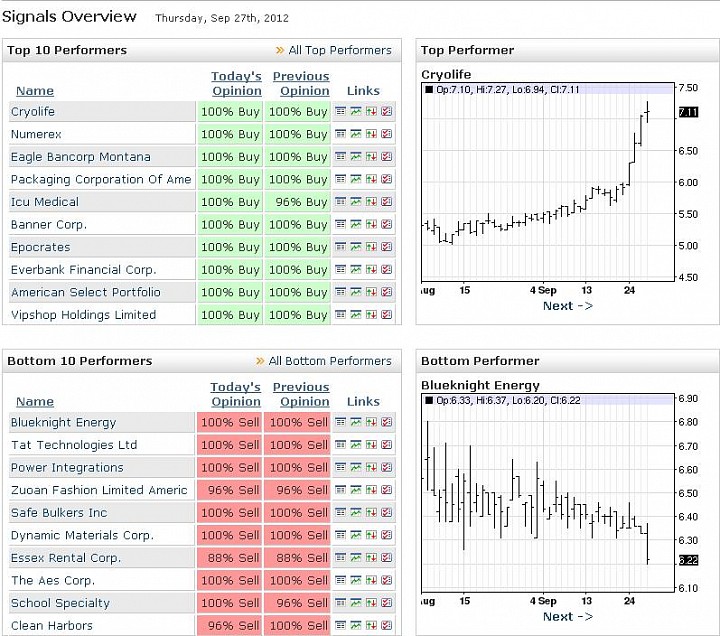This screenshot has width=720, height=636.
Task: Open the Vipshop Holdings Limited link
Action: [x=83, y=315]
